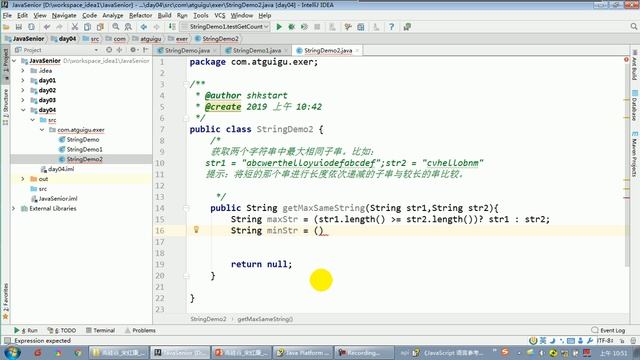Expand the .idea folder

pos(23,71)
